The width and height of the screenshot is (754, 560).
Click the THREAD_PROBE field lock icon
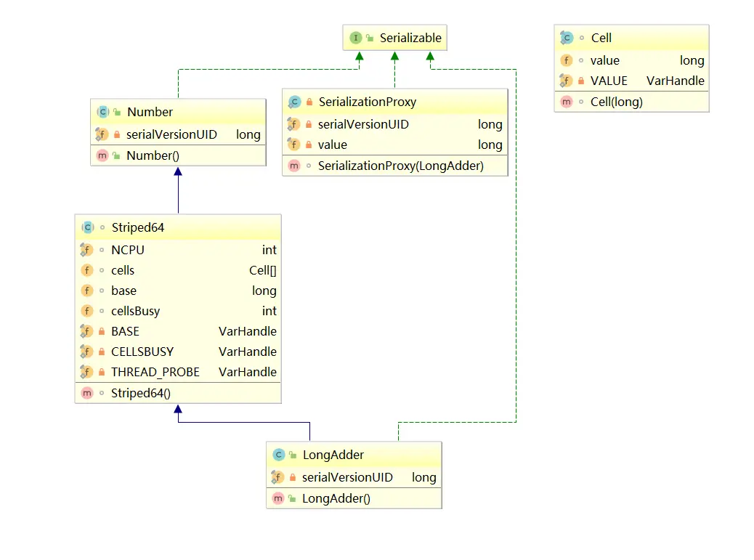point(102,372)
